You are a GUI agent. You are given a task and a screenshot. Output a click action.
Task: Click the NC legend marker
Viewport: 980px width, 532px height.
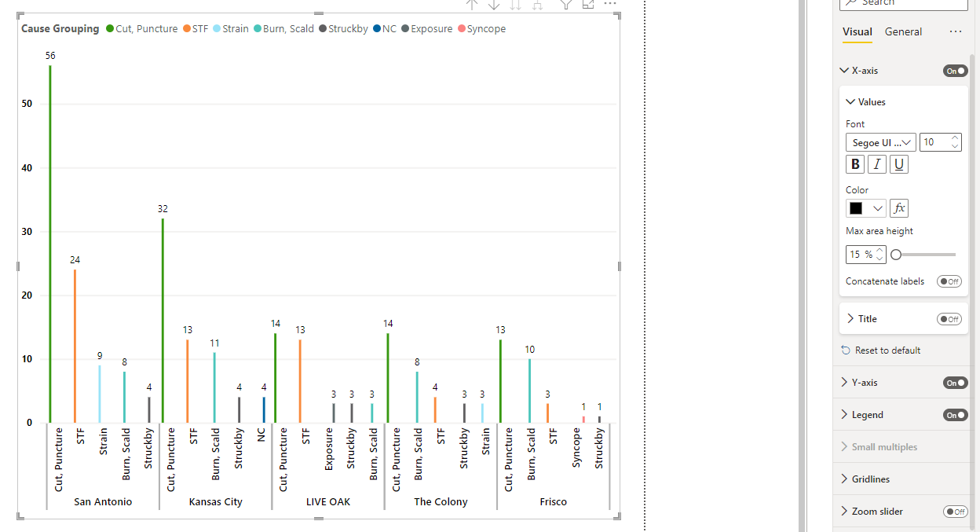coord(377,29)
